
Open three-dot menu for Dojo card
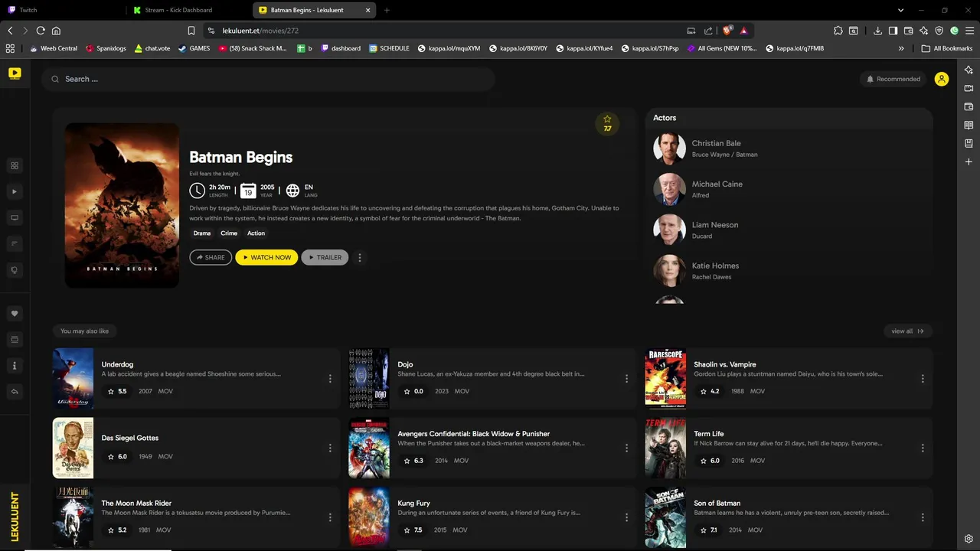tap(626, 379)
